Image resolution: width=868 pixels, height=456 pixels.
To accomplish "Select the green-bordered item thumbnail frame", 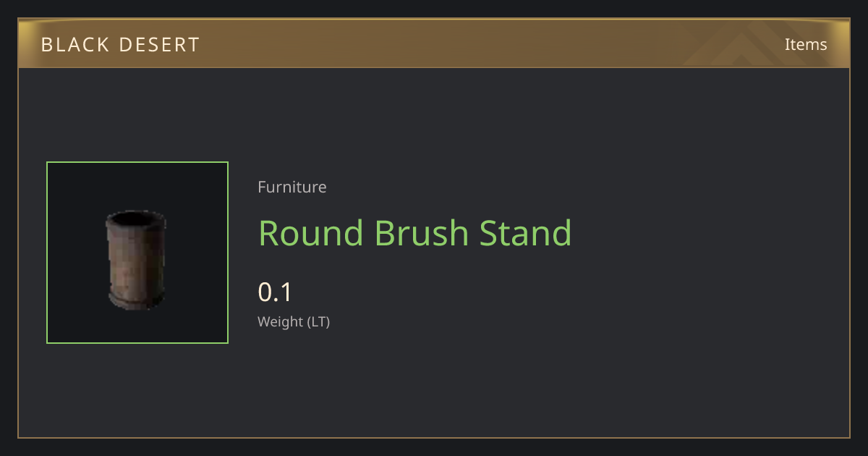I will (137, 253).
